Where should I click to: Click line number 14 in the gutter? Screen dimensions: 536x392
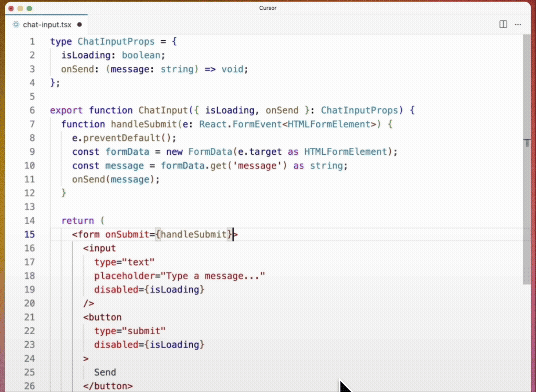(x=29, y=221)
